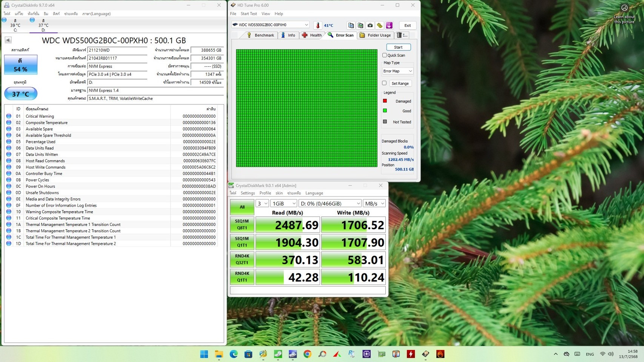Click the back arrow in CrystalDiskInfo
Screen dimensions: 644x362
(8, 40)
